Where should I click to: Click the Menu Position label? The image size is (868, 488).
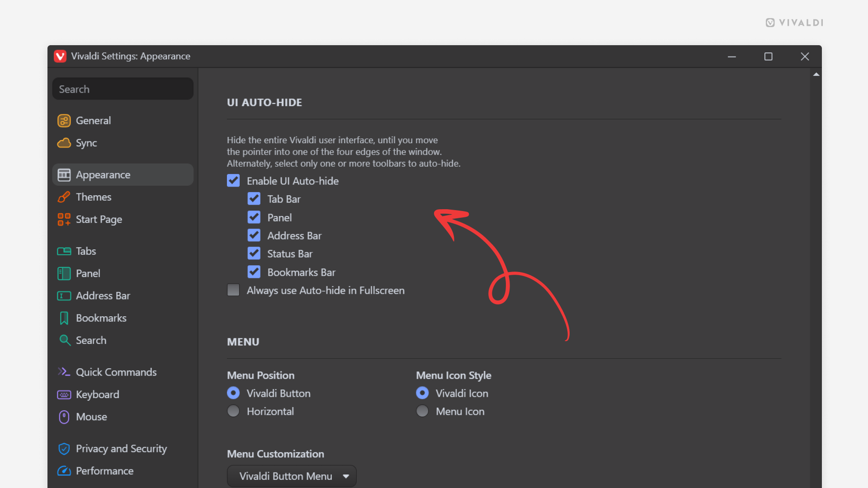260,375
